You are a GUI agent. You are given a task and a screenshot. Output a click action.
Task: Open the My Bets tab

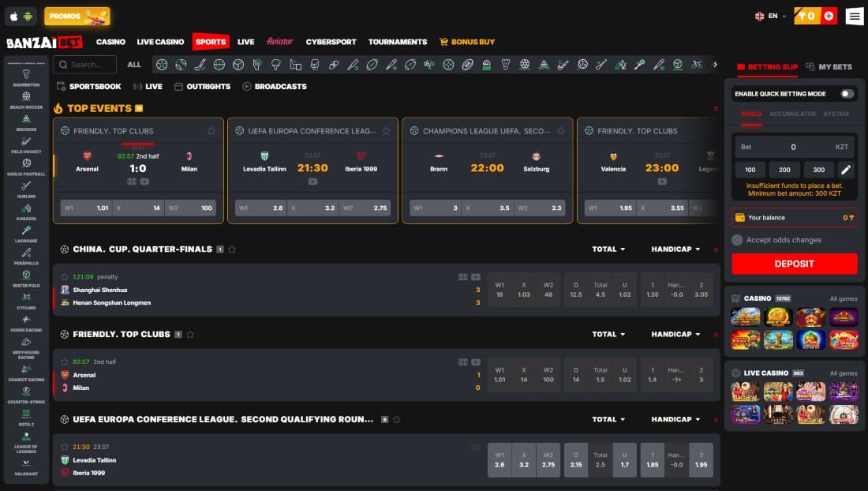pos(829,66)
